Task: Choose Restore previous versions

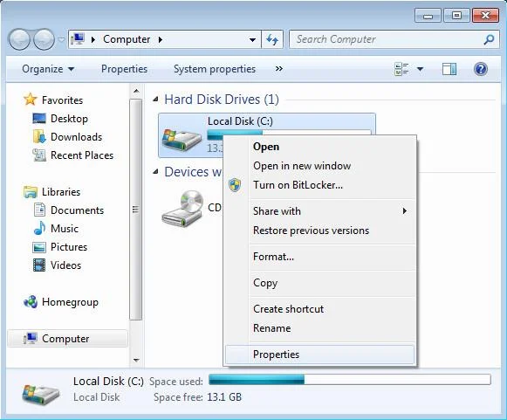Action: click(x=319, y=231)
